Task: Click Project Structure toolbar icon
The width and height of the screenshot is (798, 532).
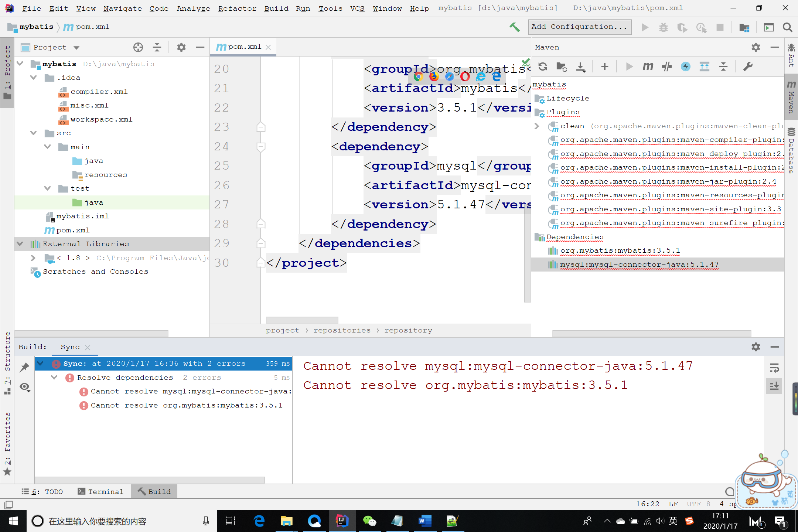Action: (744, 27)
